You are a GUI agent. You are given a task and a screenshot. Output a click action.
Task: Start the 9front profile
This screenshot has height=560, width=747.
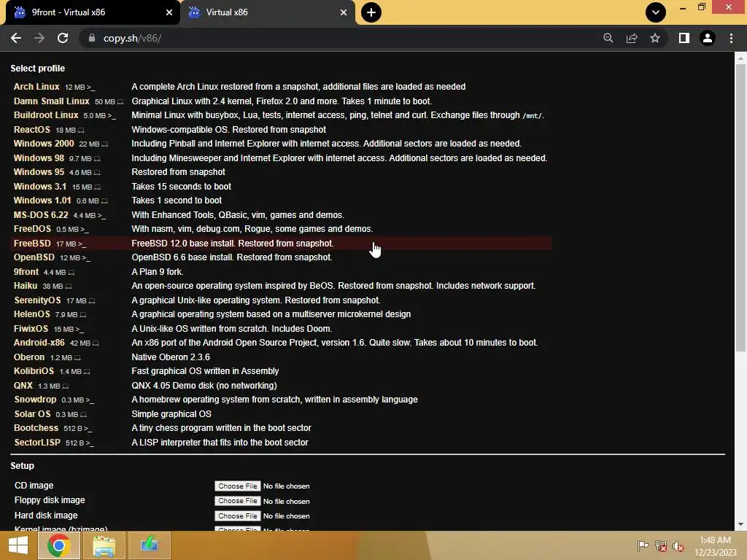(26, 272)
